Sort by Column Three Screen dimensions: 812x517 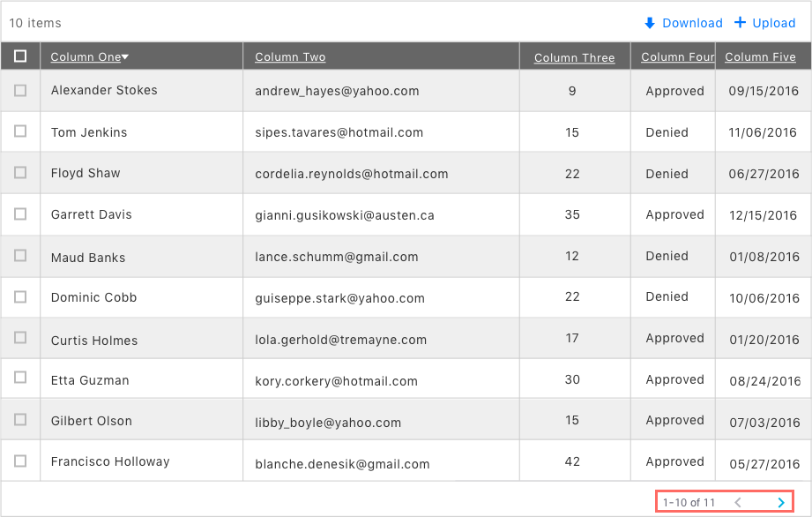coord(574,56)
